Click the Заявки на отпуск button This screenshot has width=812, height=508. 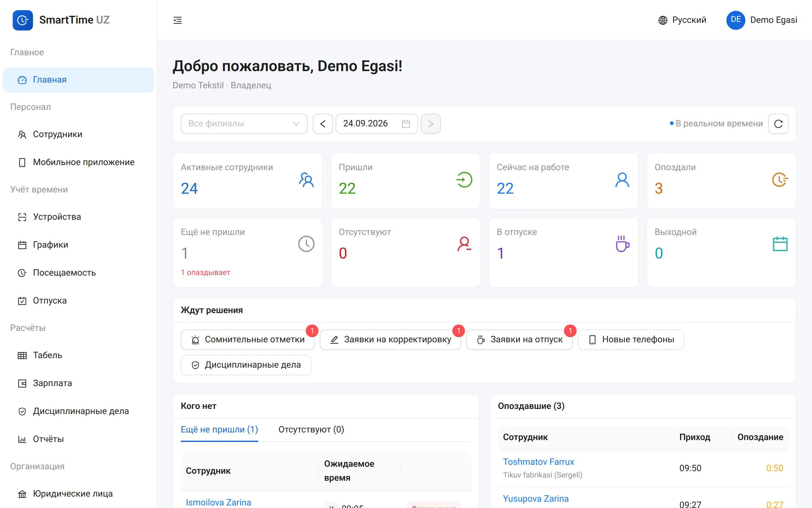tap(519, 340)
